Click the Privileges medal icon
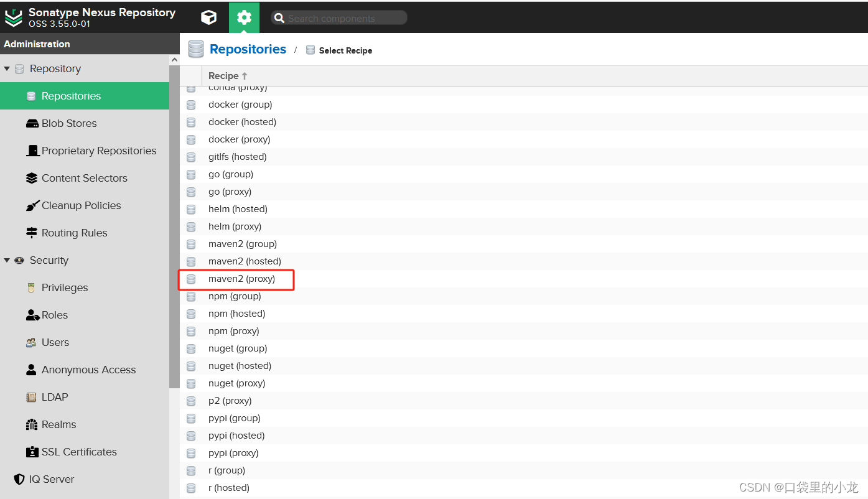Screen dimensions: 868x499 click(31, 287)
